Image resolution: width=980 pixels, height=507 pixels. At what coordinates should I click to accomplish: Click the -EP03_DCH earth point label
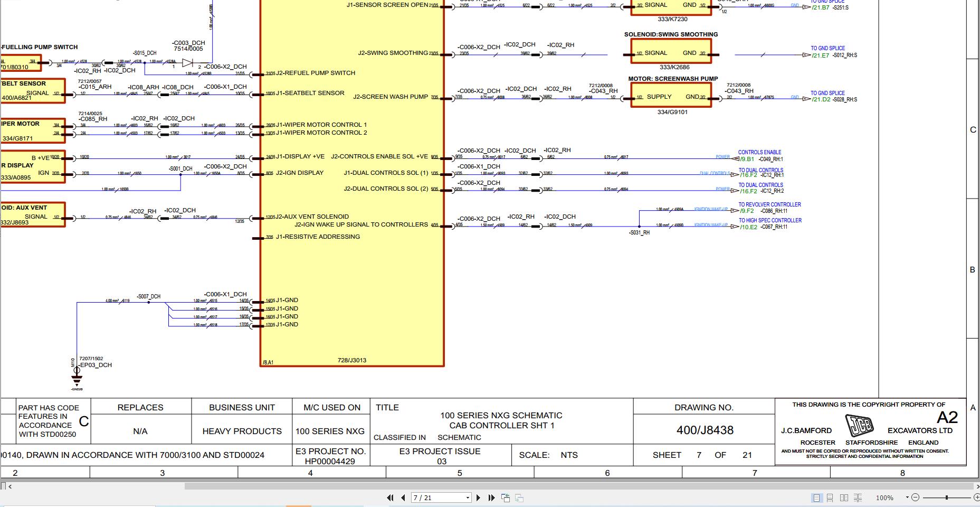coord(96,365)
